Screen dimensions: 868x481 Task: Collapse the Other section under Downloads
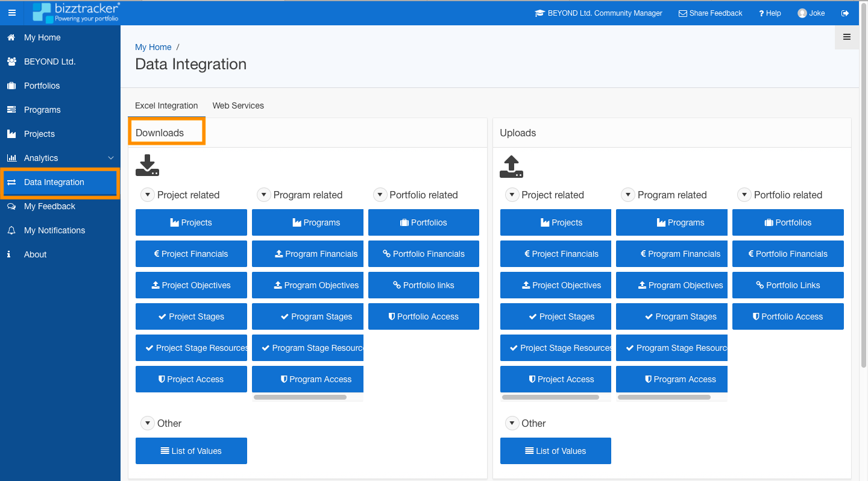[148, 423]
